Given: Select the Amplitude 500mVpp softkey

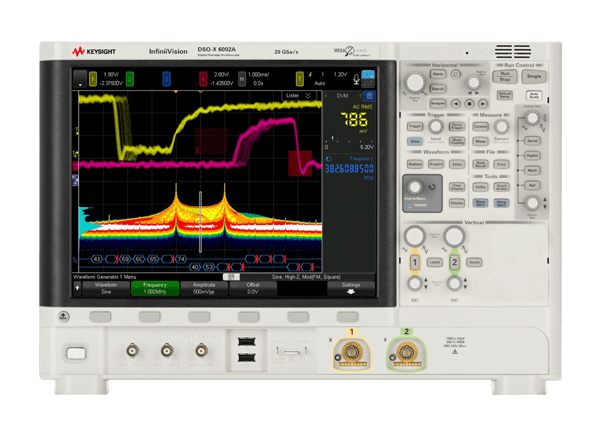Looking at the screenshot, I should pyautogui.click(x=204, y=288).
